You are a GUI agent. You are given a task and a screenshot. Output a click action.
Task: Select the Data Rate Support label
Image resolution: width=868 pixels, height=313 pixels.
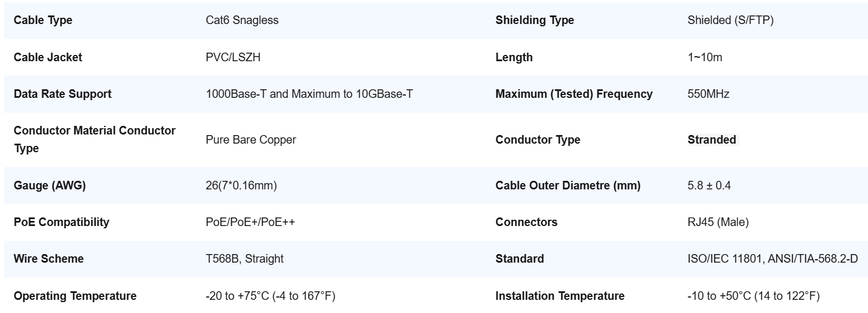point(62,94)
